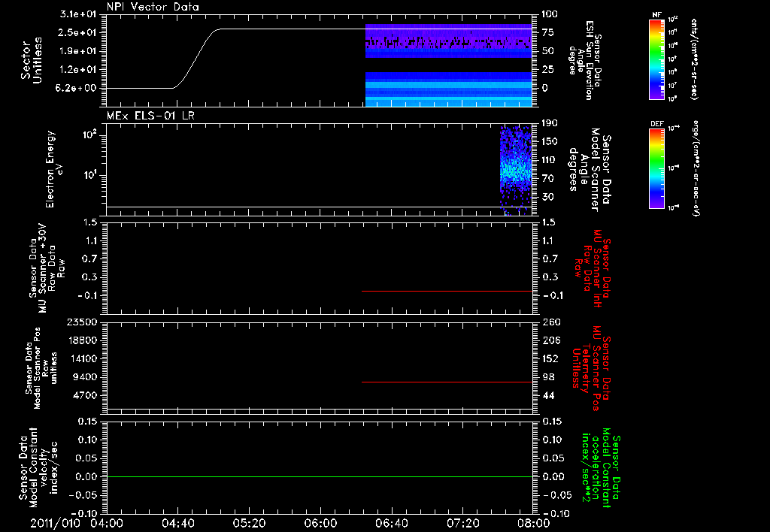Click the '04:40' time tick label
This screenshot has width=770, height=532.
tap(177, 523)
